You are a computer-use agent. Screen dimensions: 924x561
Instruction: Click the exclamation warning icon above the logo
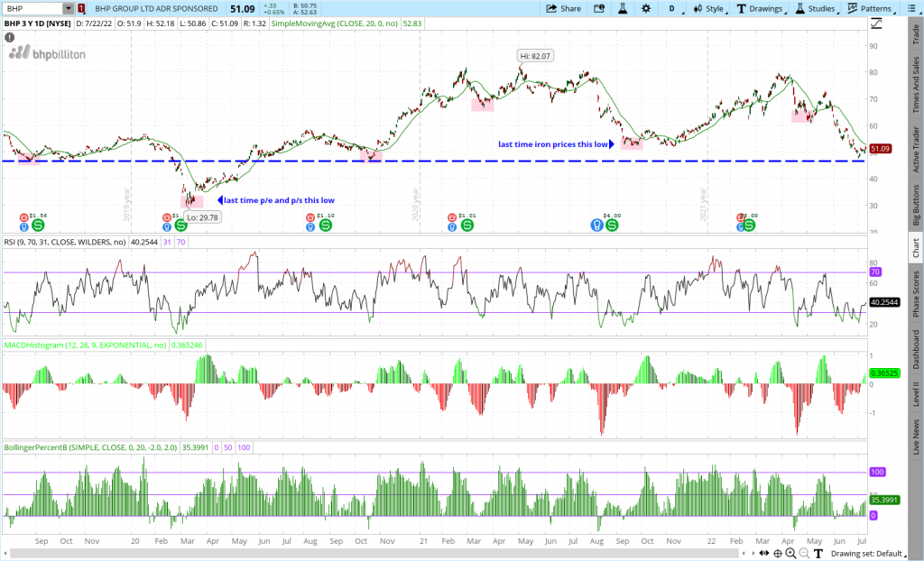pos(9,37)
